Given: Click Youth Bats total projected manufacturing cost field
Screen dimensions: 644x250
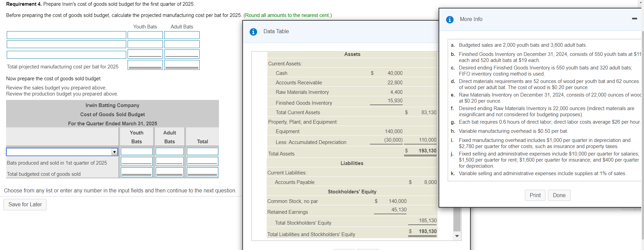Looking at the screenshot, I should (145, 65).
